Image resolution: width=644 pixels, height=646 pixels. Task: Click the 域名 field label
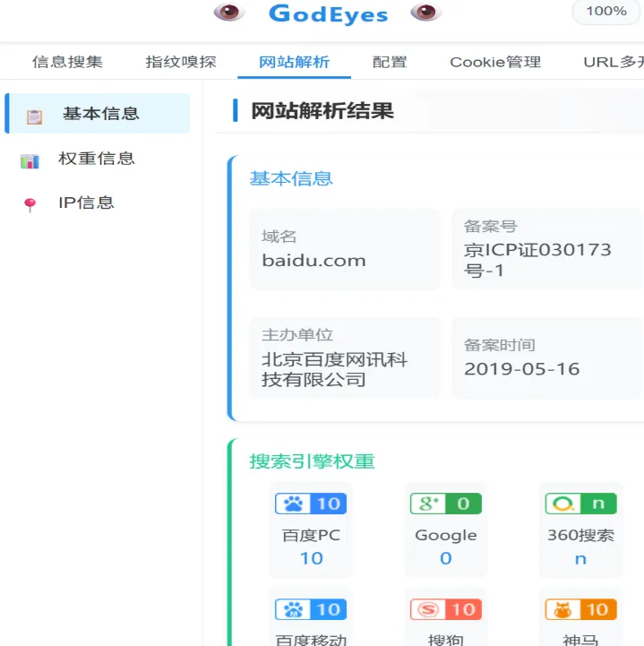(279, 237)
